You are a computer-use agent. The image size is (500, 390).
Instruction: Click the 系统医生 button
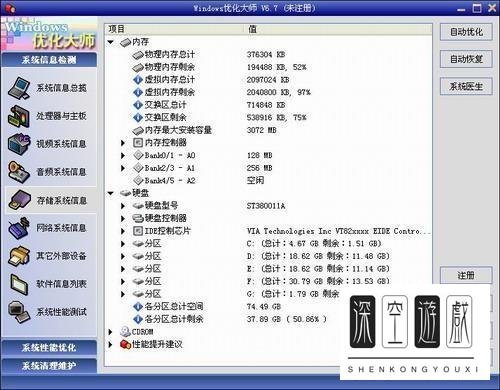(466, 87)
